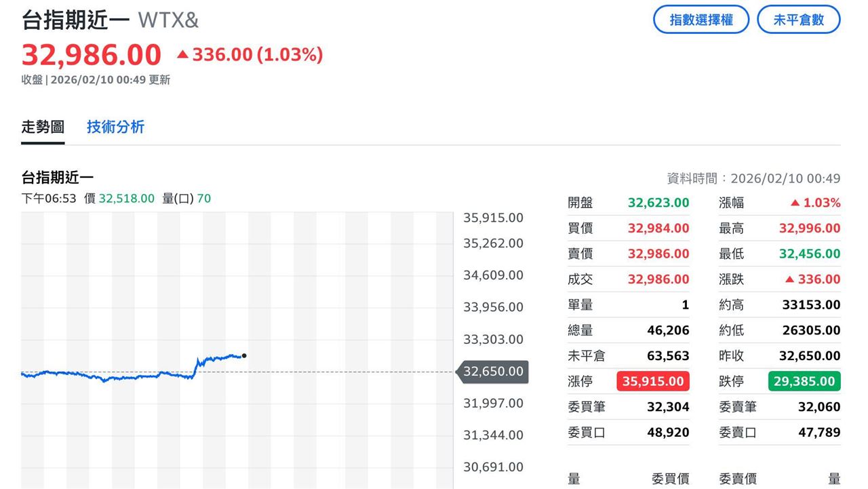Click the 指數選擇權 button
The height and width of the screenshot is (489, 868).
701,20
